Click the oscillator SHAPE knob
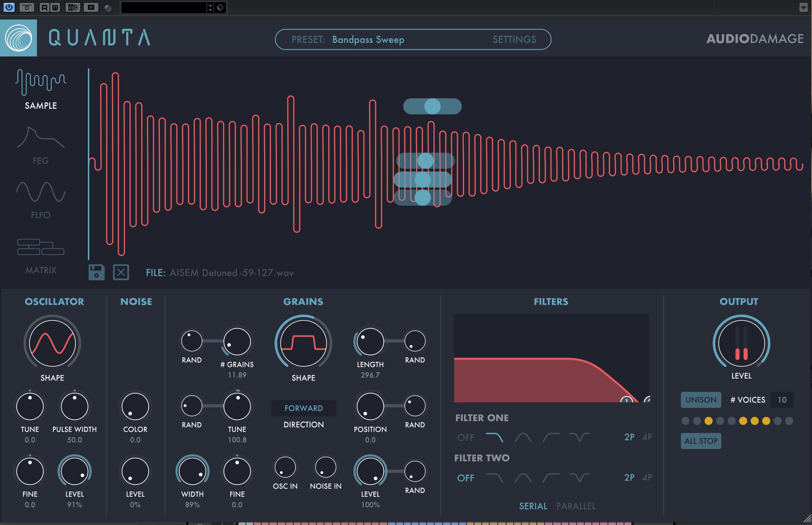812x525 pixels. coord(52,343)
